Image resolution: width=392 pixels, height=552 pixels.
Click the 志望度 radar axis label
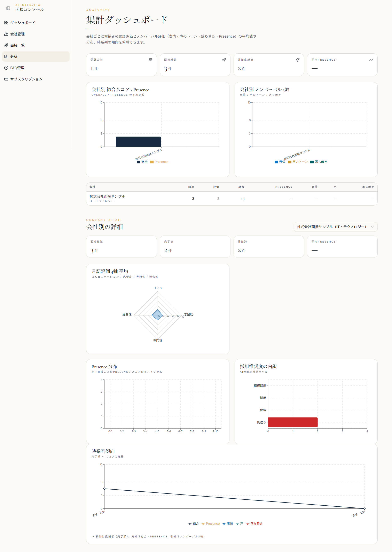[188, 314]
